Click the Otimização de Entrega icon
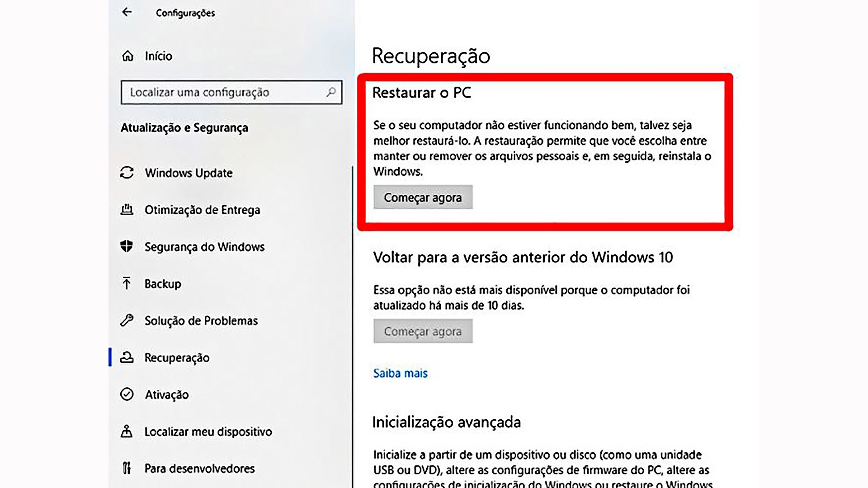This screenshot has height=488, width=868. pyautogui.click(x=127, y=210)
